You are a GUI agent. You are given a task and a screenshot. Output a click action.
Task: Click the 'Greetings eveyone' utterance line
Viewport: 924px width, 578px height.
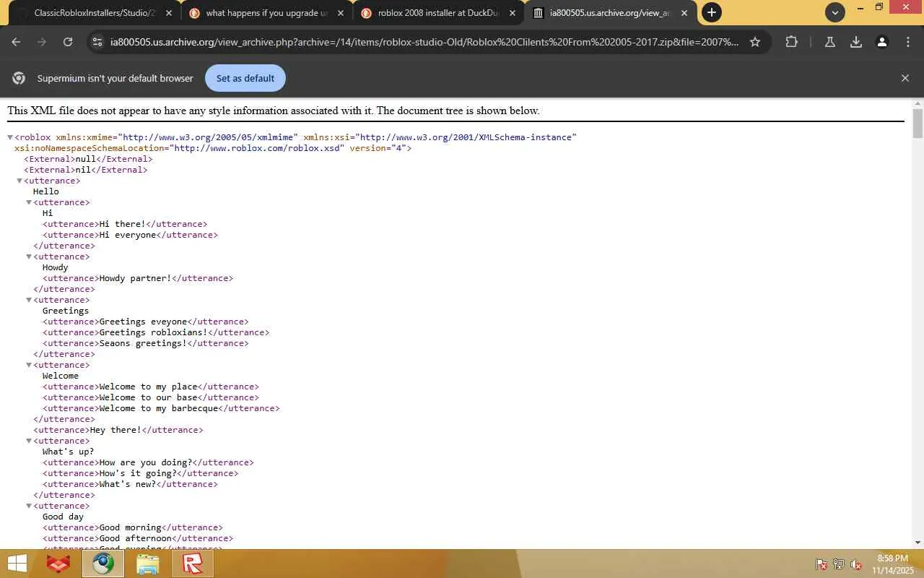click(146, 322)
